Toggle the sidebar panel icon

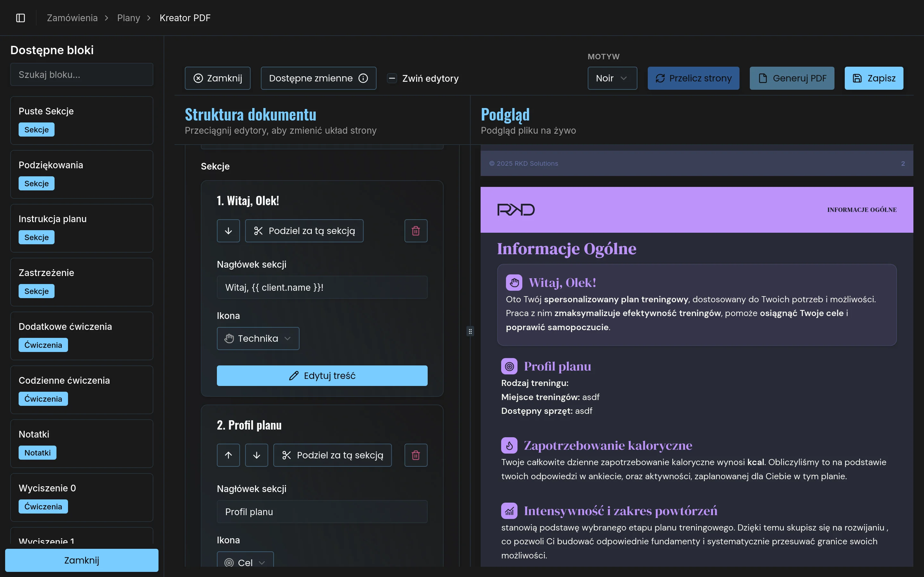[x=21, y=18]
